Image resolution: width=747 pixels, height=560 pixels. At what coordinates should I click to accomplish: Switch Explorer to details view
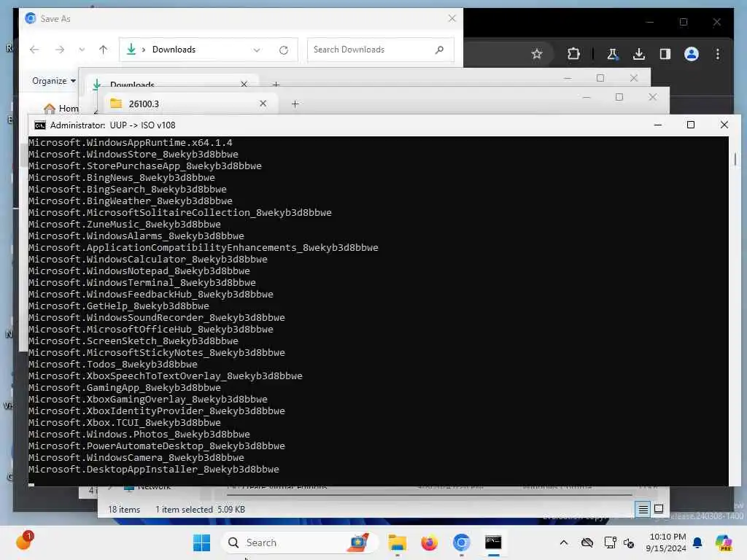[643, 510]
